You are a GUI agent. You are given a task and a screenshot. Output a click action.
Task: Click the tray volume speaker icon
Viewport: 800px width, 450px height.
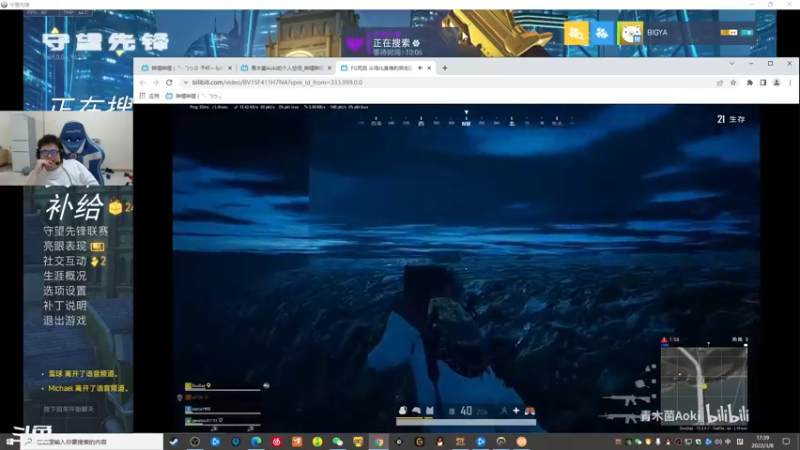(718, 442)
